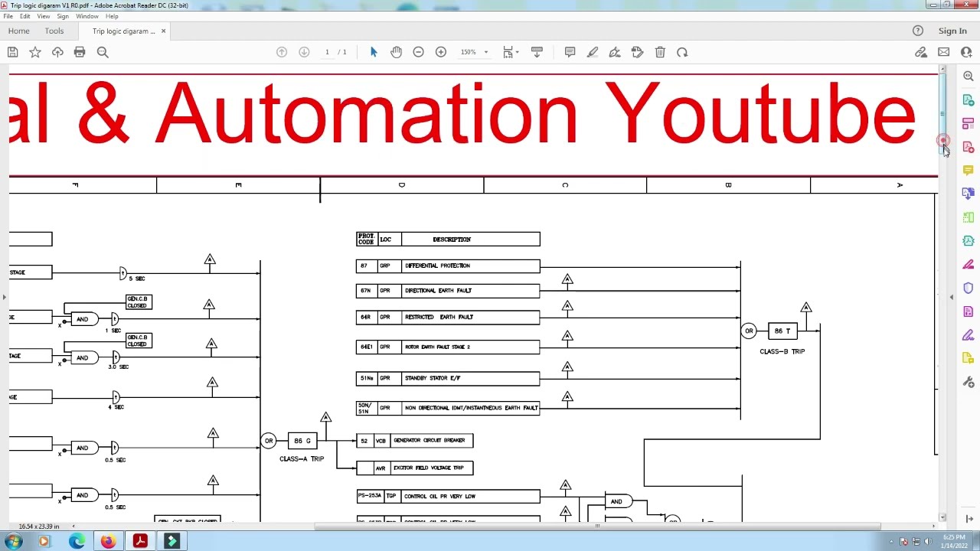Open the File menu
The height and width of the screenshot is (551, 980).
coord(8,16)
